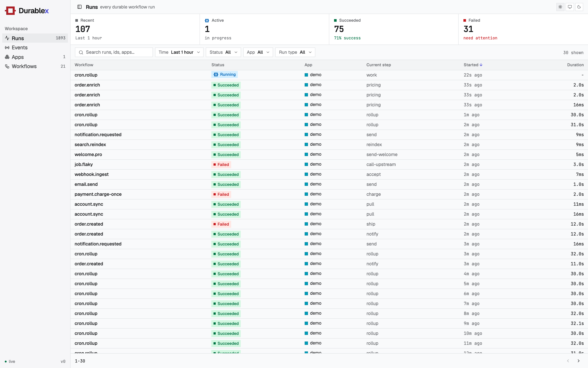
Task: Sort by the Started column header
Action: click(x=473, y=65)
